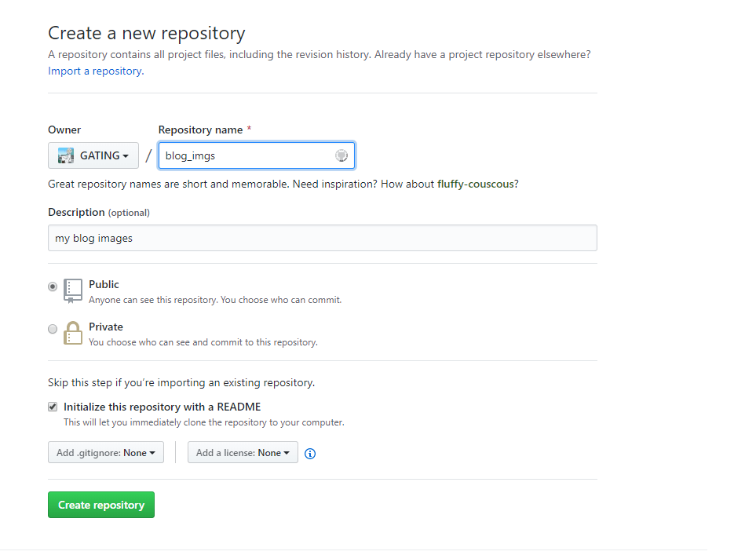Click the GATING owner avatar image
756x555 pixels.
pos(66,155)
